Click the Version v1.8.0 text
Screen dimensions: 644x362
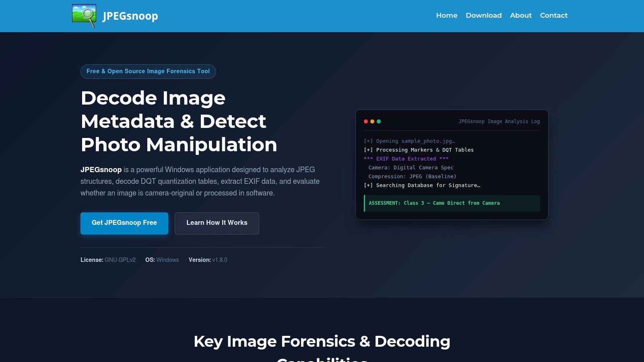[208, 260]
